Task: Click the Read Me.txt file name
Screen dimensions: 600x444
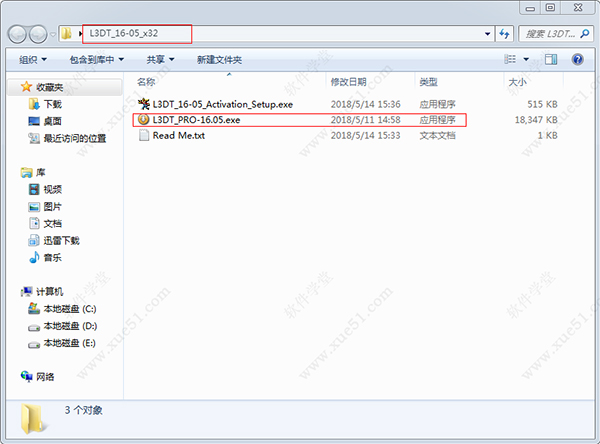Action: click(179, 135)
